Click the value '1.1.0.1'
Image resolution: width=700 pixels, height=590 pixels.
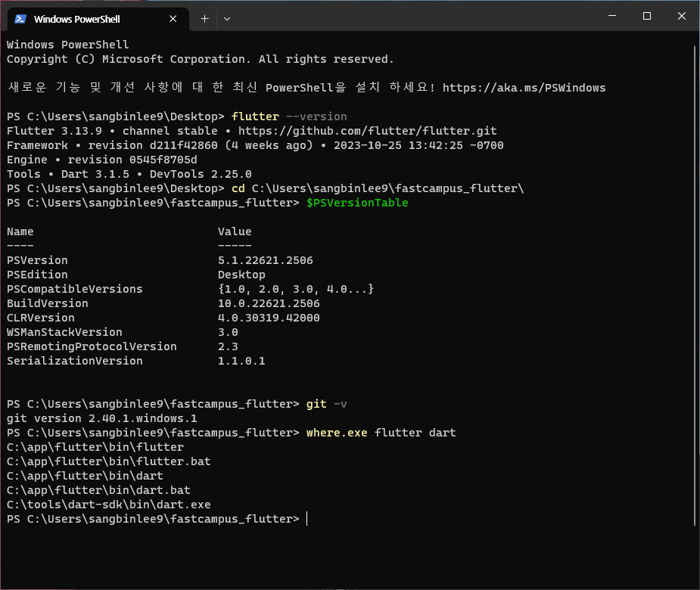click(241, 361)
